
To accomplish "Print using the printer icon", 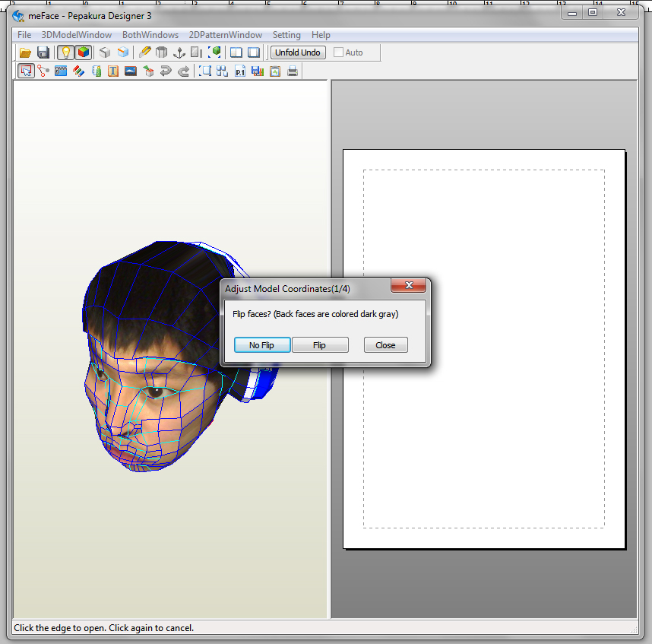I will 293,71.
